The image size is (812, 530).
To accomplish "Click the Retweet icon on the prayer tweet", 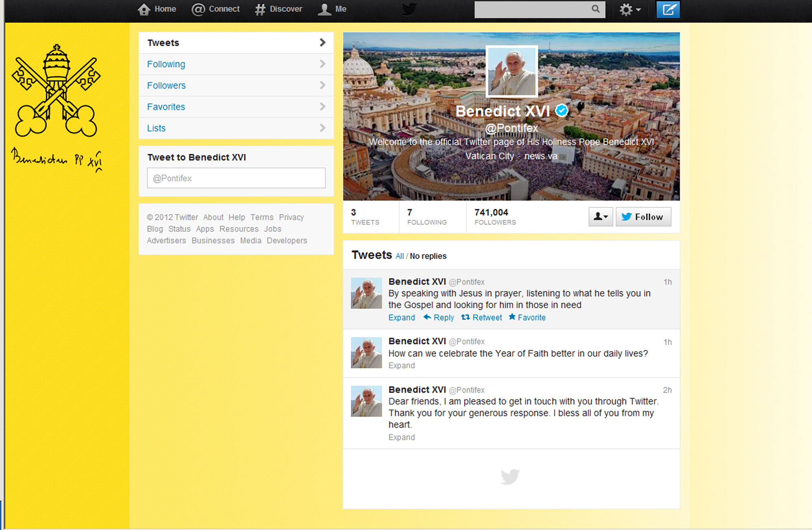I will coord(465,317).
